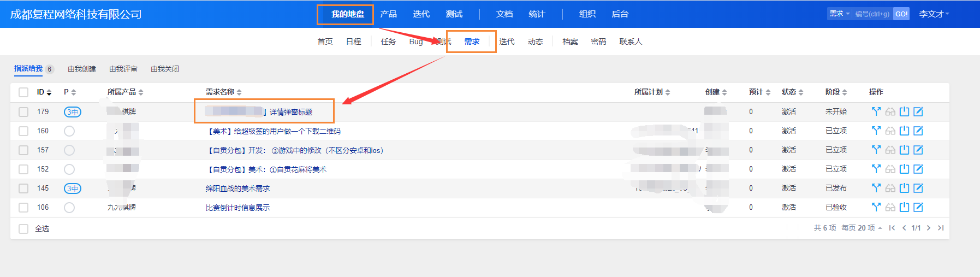Image resolution: width=980 pixels, height=277 pixels.
Task: Click the close (power) icon for story 179
Action: click(905, 111)
